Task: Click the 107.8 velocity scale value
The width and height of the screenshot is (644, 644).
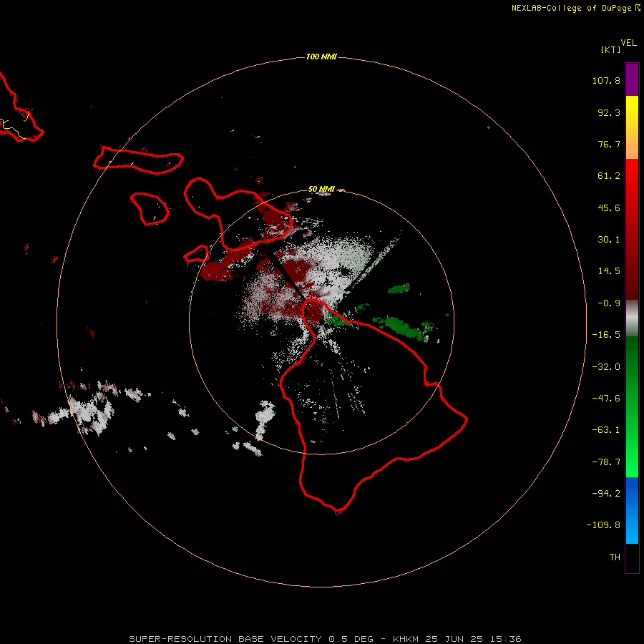Action: [606, 80]
